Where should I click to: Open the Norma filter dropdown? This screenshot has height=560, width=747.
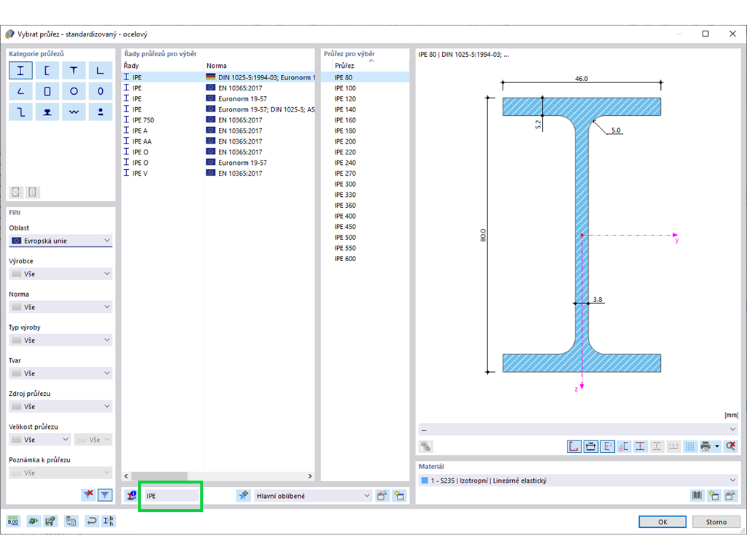(61, 307)
